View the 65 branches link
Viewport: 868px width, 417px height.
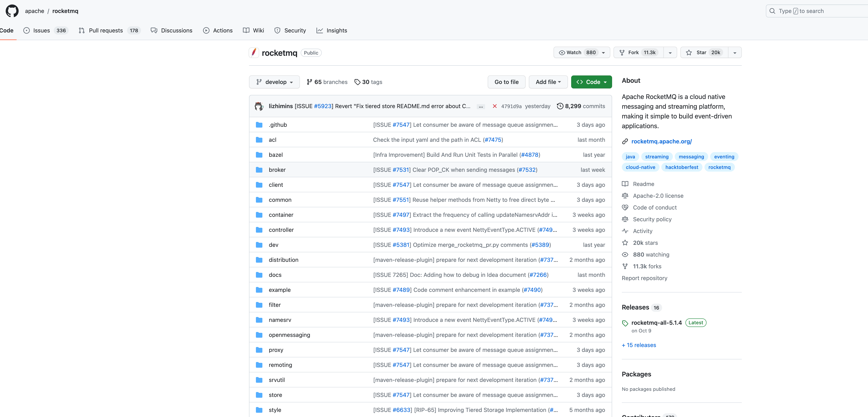click(327, 82)
